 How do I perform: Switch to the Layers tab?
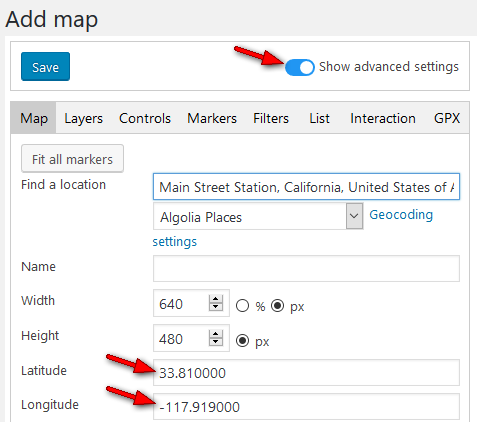click(x=83, y=118)
